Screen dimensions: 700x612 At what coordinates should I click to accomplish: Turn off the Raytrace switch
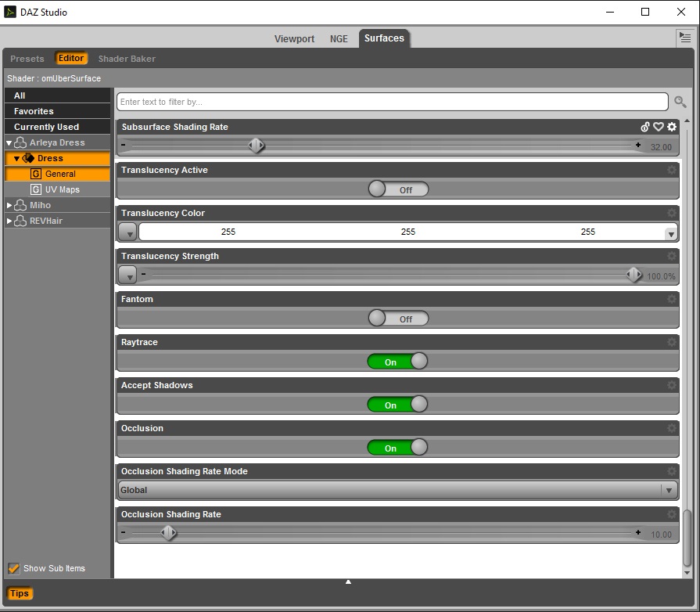(x=397, y=362)
